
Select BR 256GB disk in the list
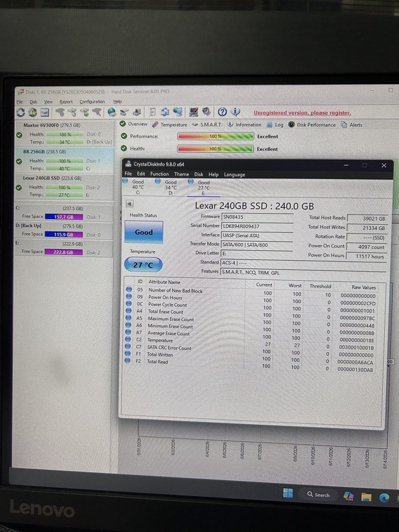64,160
